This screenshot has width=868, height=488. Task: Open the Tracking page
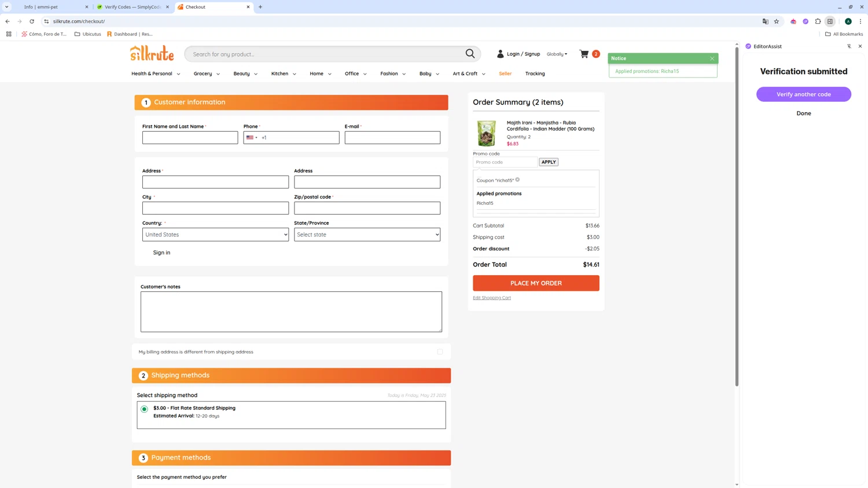pyautogui.click(x=535, y=73)
